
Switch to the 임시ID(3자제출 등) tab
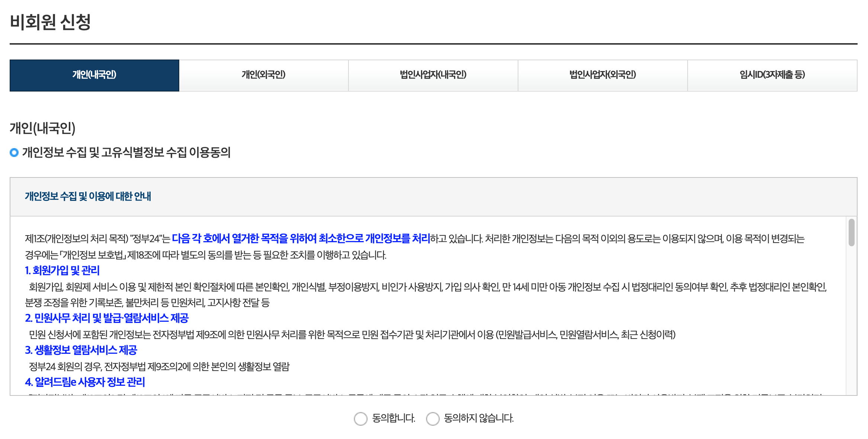pos(772,75)
